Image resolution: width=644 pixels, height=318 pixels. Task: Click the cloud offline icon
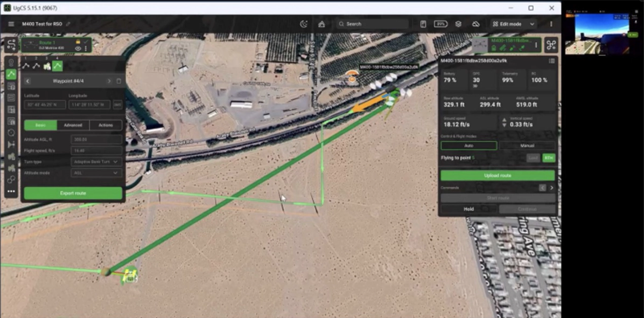point(475,24)
